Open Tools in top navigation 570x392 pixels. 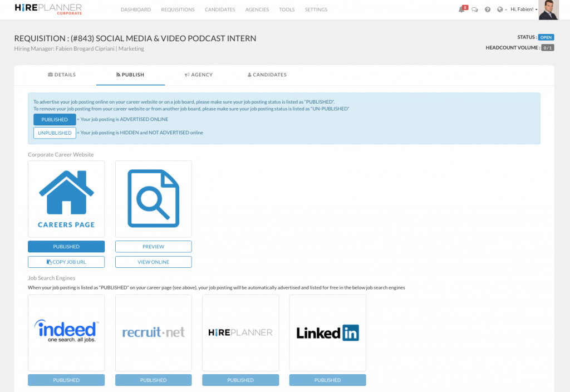(287, 9)
